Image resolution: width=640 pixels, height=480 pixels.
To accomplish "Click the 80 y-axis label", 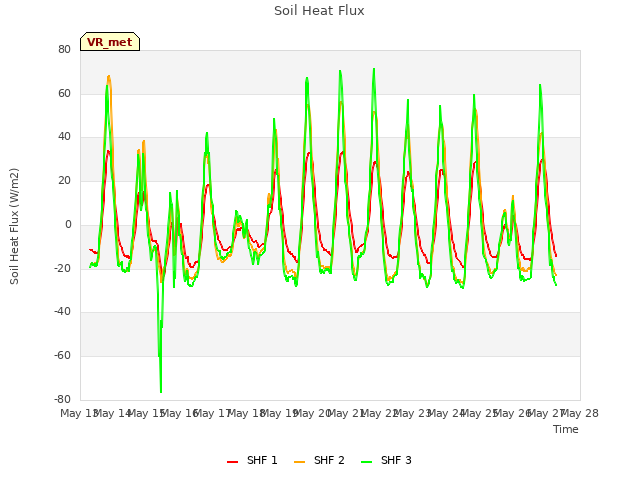I will coord(64,50).
